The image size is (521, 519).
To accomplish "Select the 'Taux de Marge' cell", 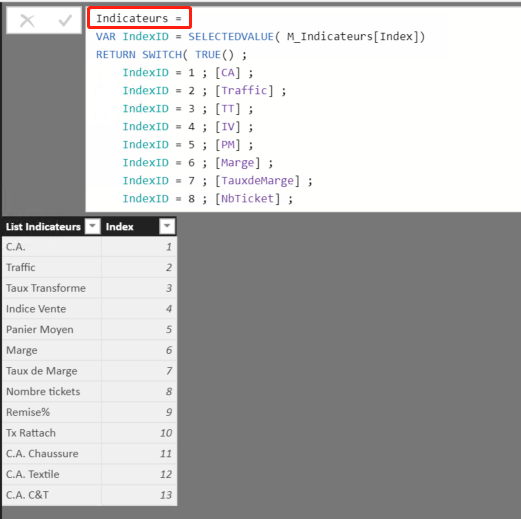I will coord(52,371).
